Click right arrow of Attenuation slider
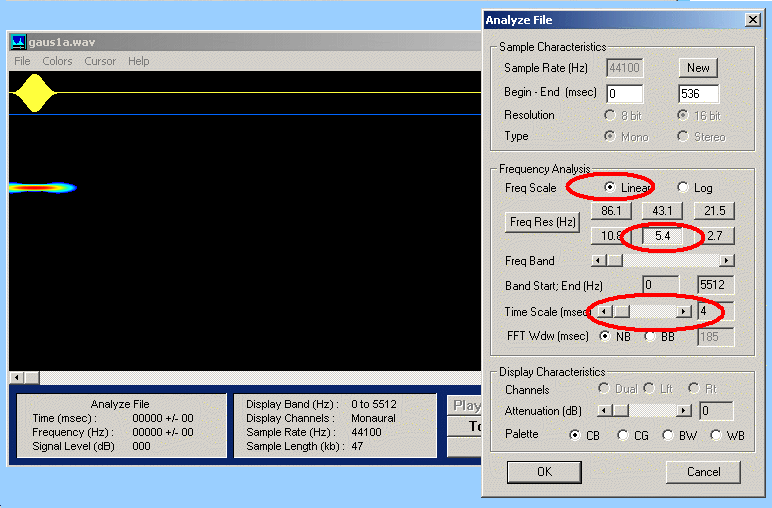The image size is (772, 508). coord(684,411)
